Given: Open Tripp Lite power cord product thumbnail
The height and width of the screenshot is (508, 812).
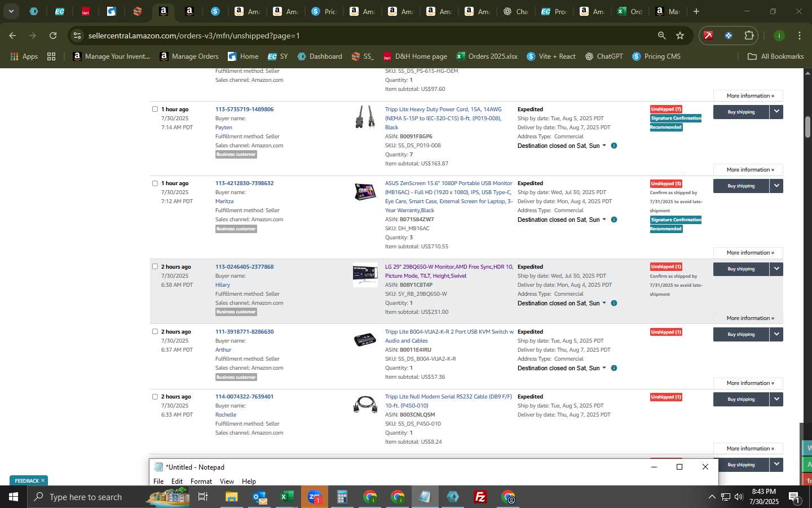Looking at the screenshot, I should (x=365, y=117).
